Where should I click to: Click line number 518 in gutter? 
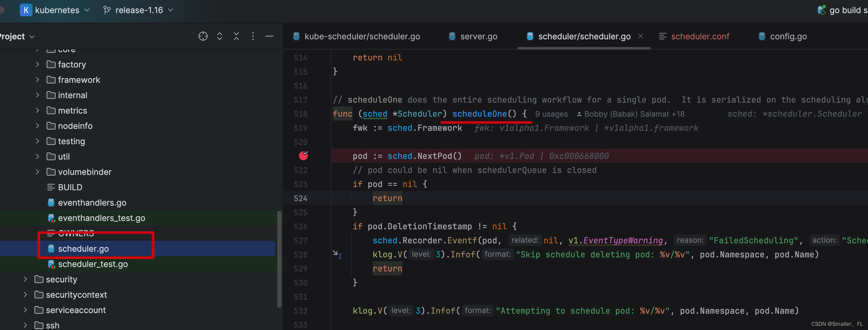coord(300,114)
